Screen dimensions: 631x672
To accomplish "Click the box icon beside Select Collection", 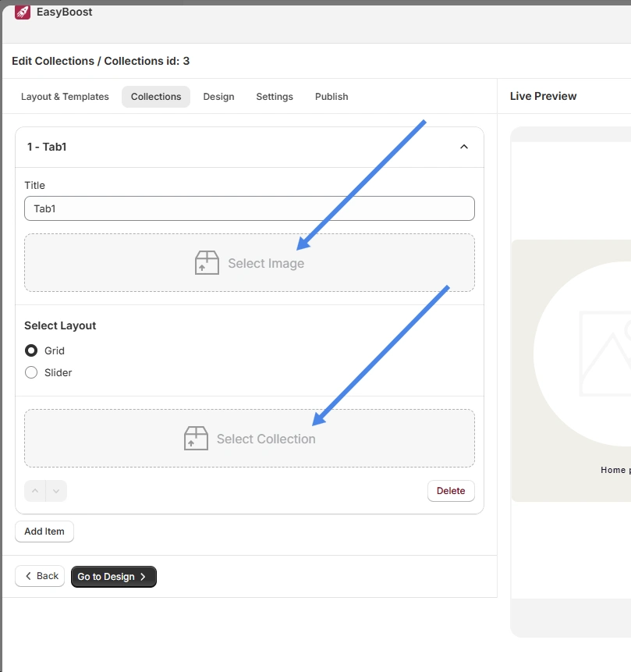I will 196,439.
